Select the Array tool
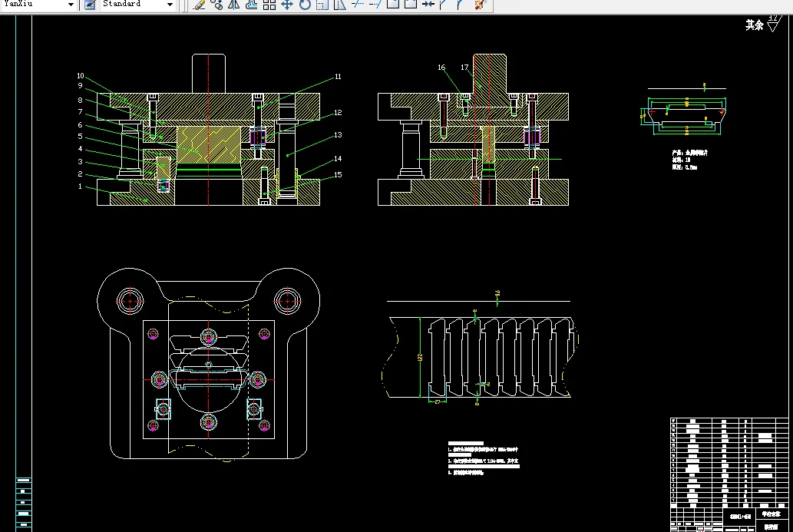 [x=269, y=5]
